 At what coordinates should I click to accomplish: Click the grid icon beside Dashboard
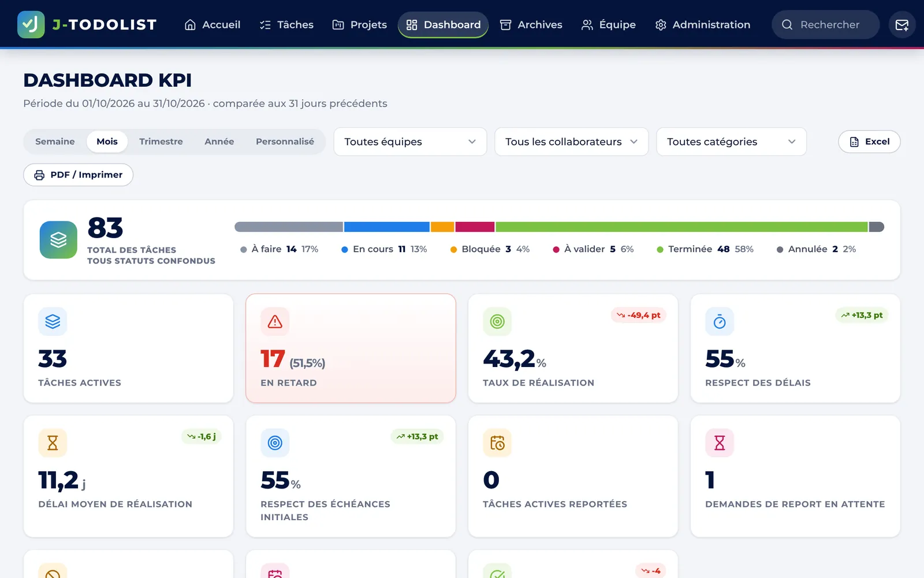point(412,25)
